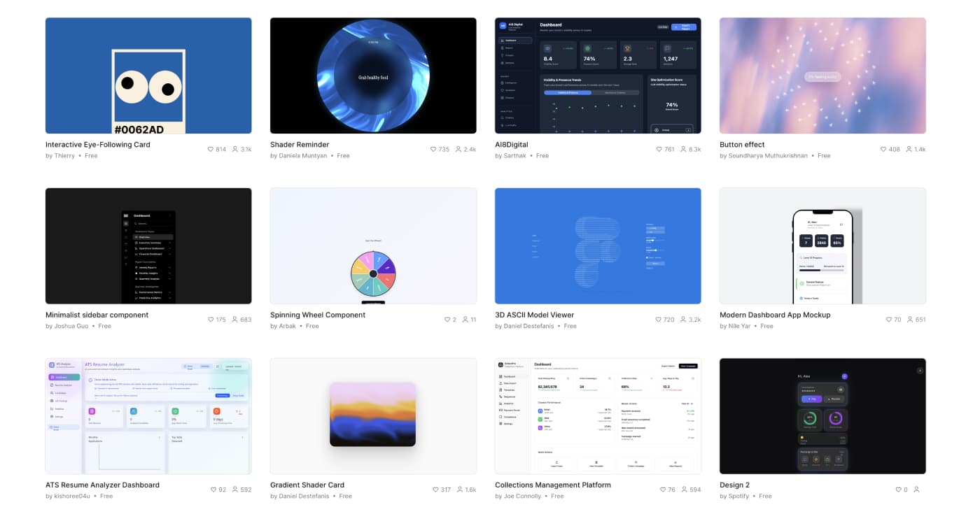Click the heart icon for Interactive Eye-Following Card
The image size is (980, 514).
[x=211, y=150]
